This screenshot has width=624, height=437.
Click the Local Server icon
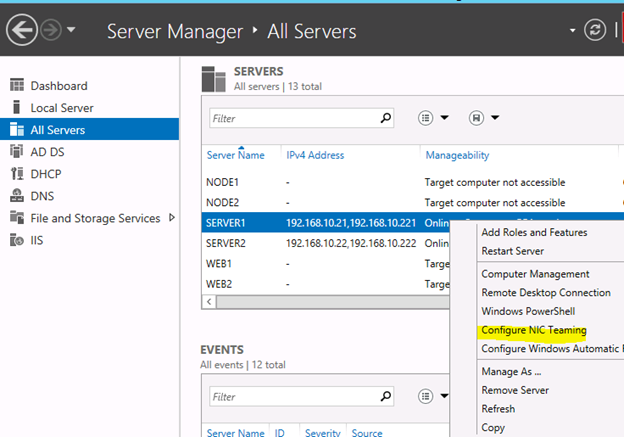click(16, 107)
